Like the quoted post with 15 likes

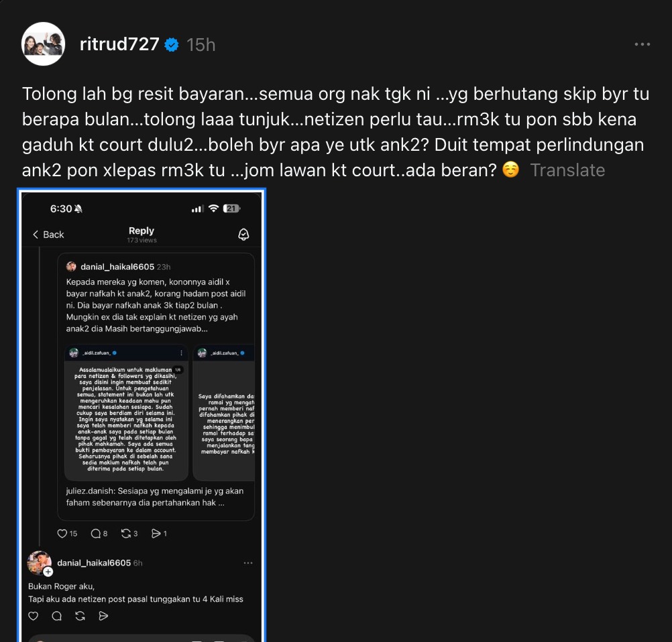62,533
